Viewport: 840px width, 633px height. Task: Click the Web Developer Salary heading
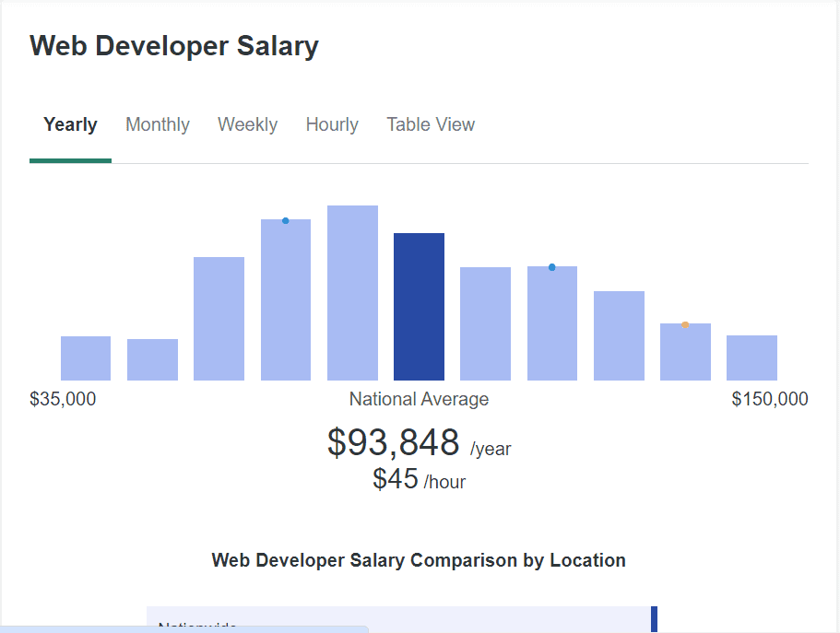pos(174,46)
